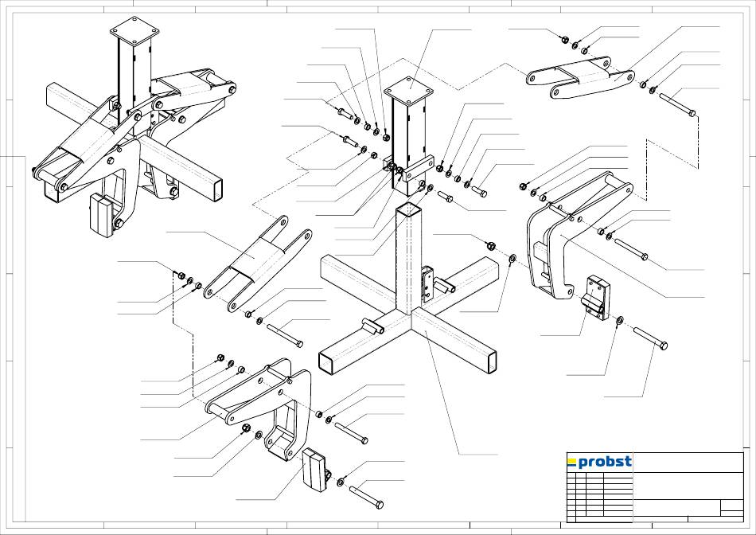Image resolution: width=756 pixels, height=535 pixels.
Task: Click the cross-shaped base frame in exploded view
Action: (x=408, y=288)
